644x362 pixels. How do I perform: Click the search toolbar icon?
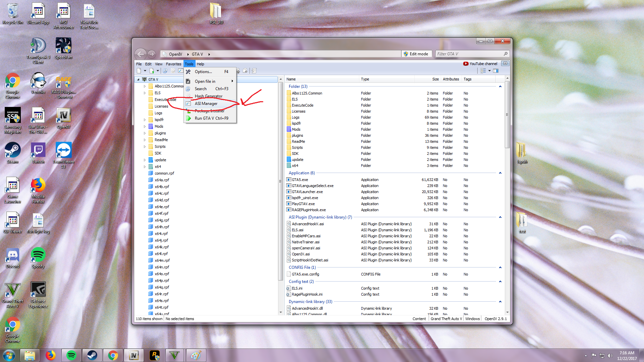click(165, 71)
